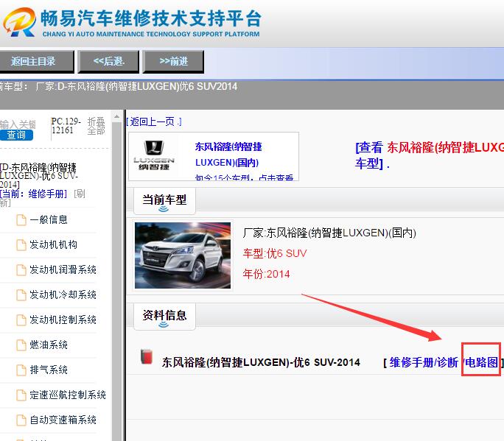Click the D-东风裕隆 优6 SUV-2014 sidebar heading
This screenshot has height=441, width=504.
coord(38,176)
